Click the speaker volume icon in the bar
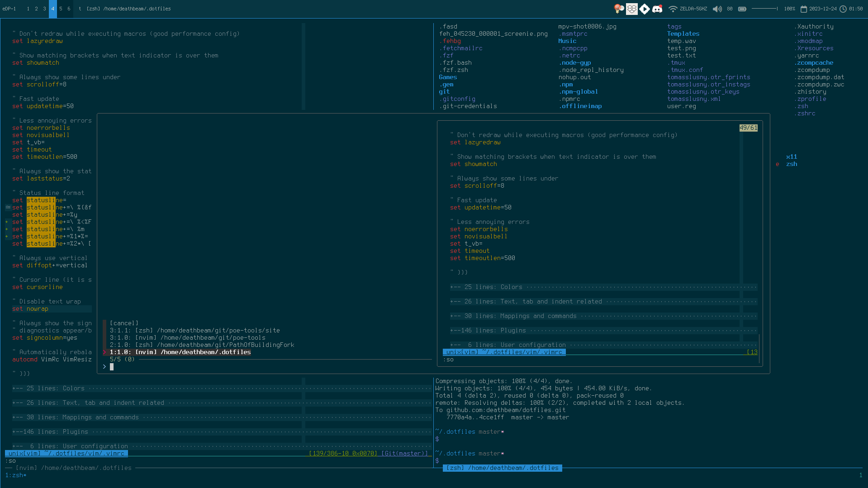Screen dimensions: 868x488 (x=717, y=9)
